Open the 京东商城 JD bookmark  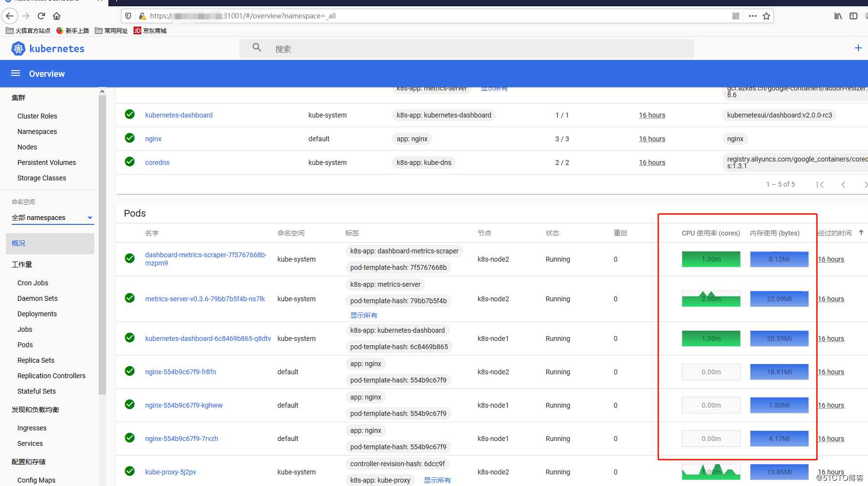coord(150,30)
